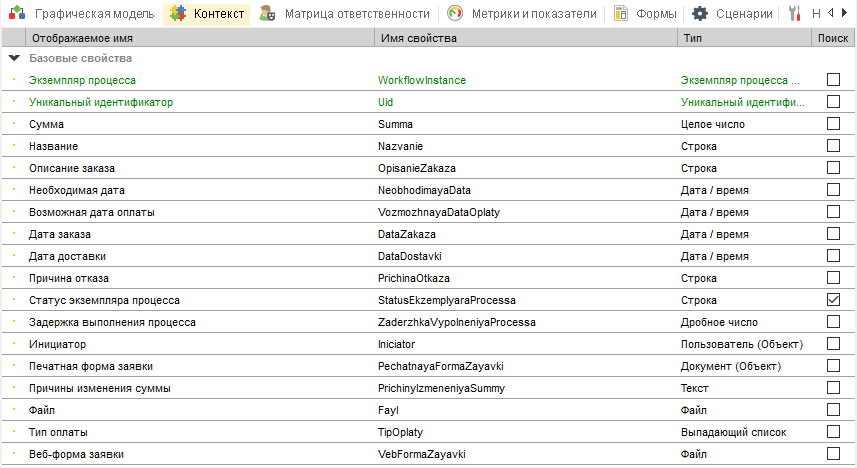Click the Матрица ответственности icon

267,14
